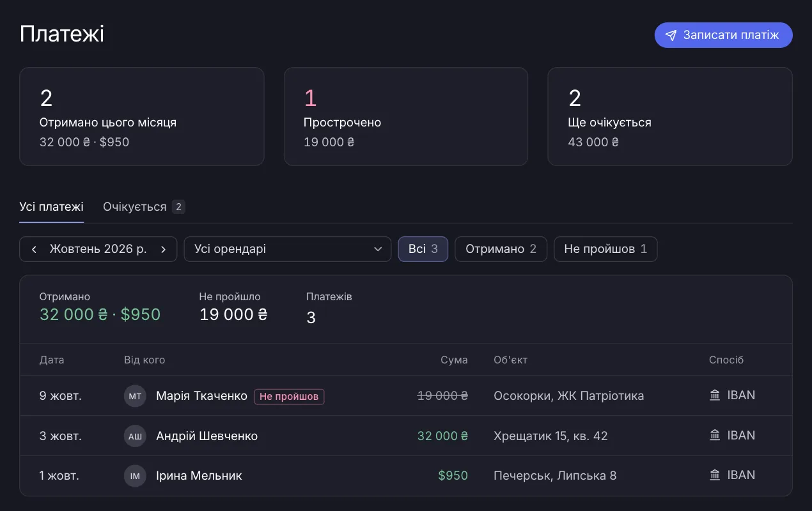The height and width of the screenshot is (511, 812).
Task: Click the date 9 жовт.
Action: 61,396
